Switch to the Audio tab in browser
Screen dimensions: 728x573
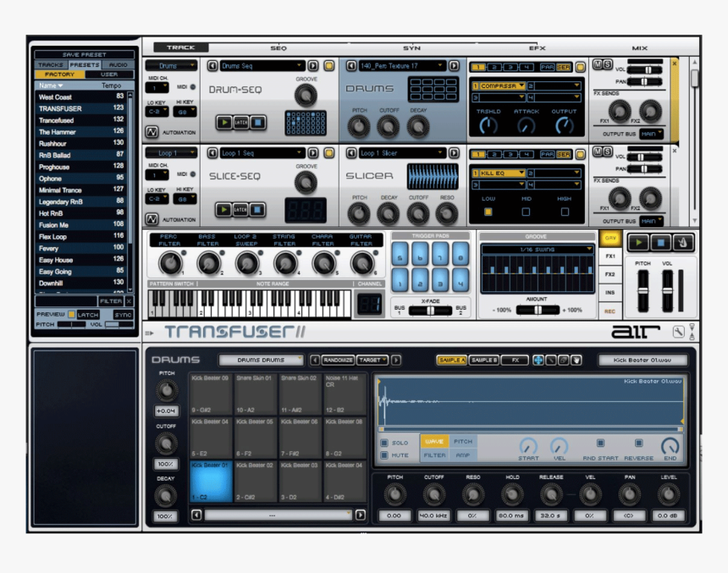118,65
